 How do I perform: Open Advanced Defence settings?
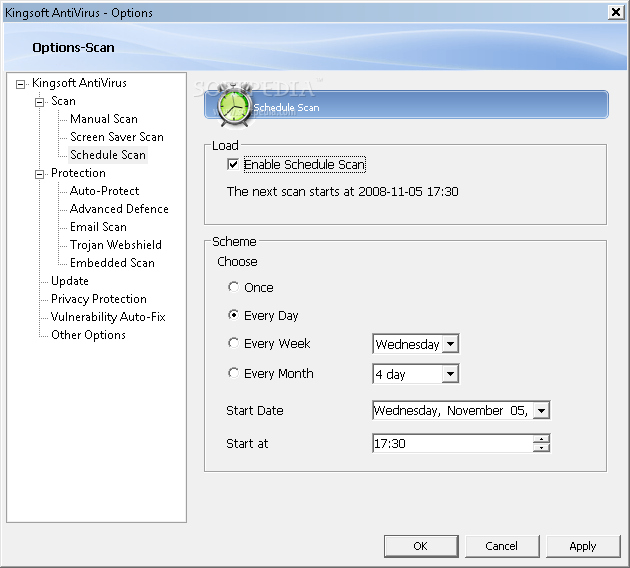[119, 209]
